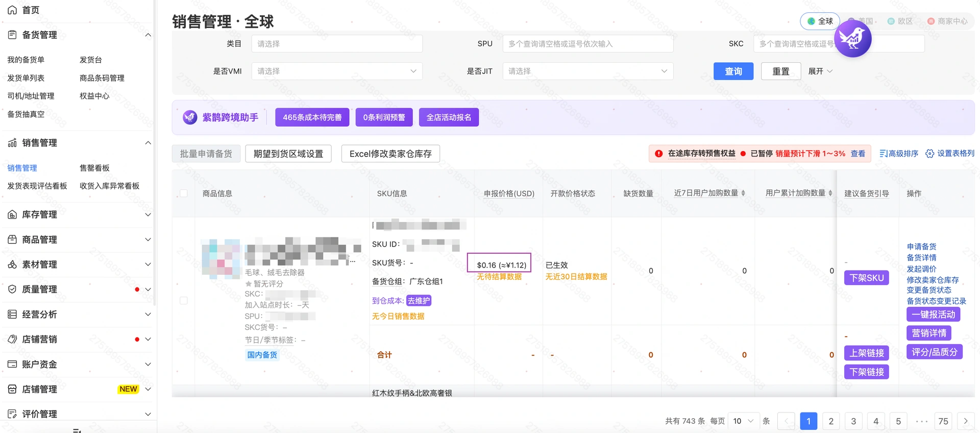980x433 pixels.
Task: Click the 商品管理 sidebar icon
Action: [x=12, y=239]
